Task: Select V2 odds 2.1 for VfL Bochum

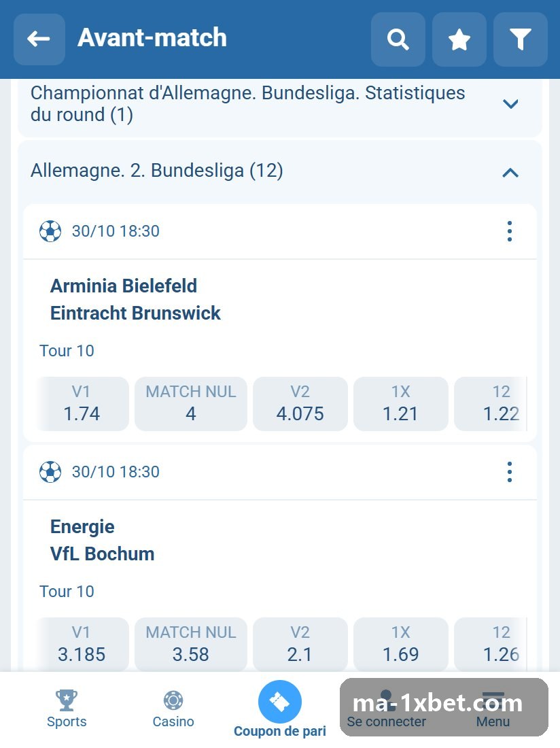Action: pos(300,644)
